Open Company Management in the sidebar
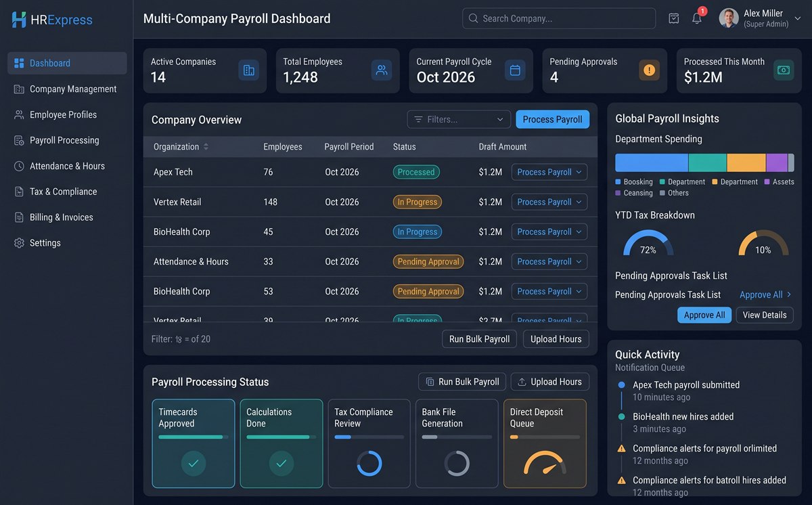Viewport: 812px width, 505px height. (67, 89)
